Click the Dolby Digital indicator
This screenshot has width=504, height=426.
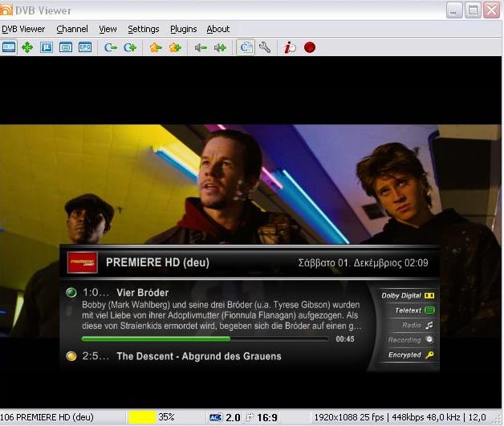408,295
